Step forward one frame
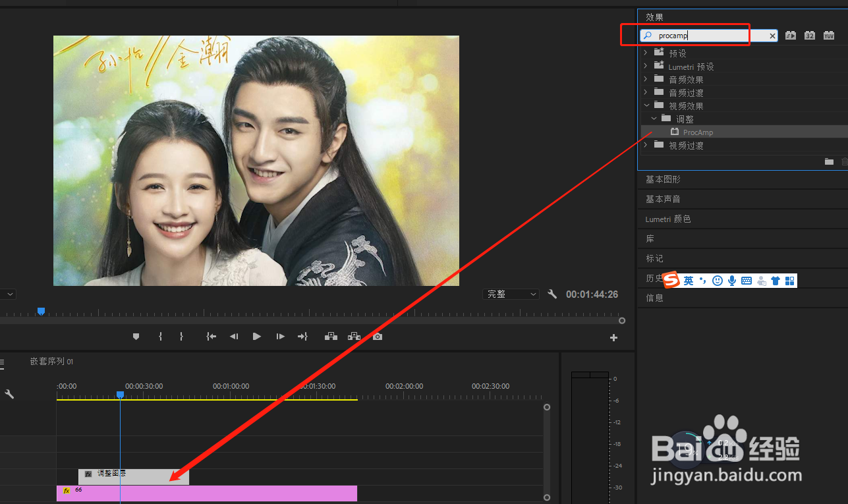 click(280, 337)
